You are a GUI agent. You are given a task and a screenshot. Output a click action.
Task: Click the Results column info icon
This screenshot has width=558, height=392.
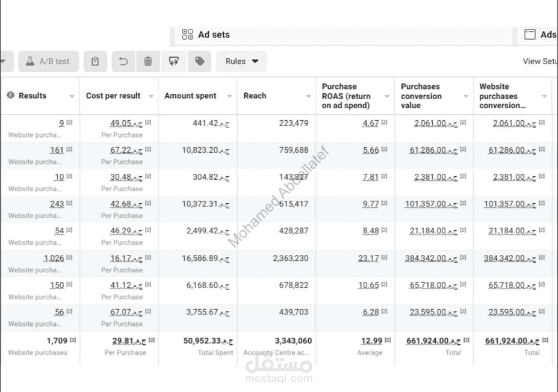point(10,96)
